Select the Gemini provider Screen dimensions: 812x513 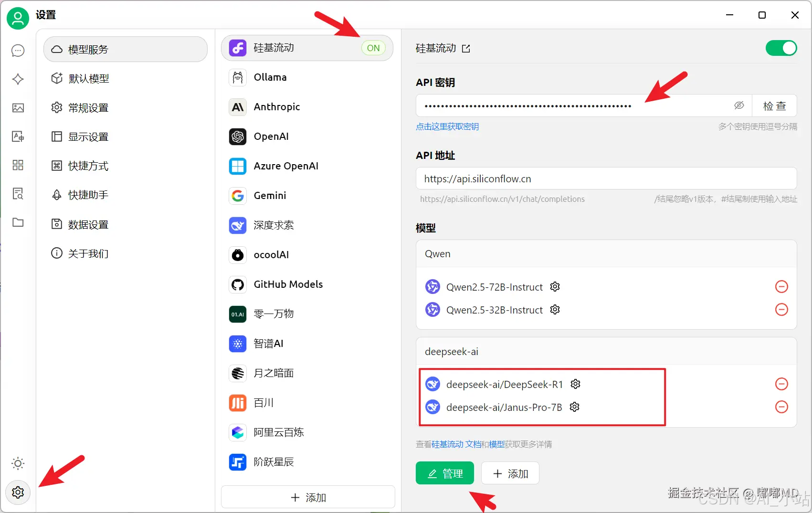point(307,196)
